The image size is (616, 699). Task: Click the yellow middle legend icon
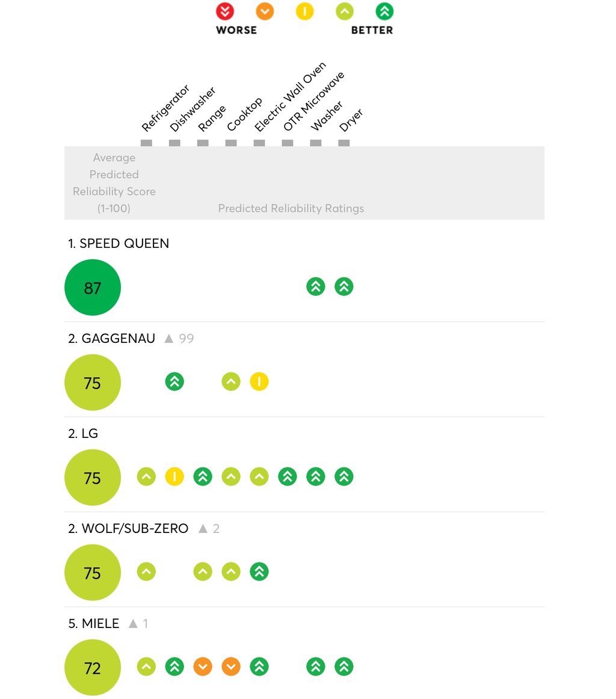(304, 11)
